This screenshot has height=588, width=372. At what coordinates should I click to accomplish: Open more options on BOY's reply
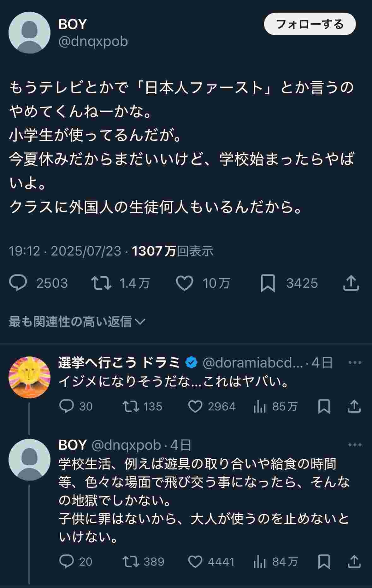coord(355,445)
